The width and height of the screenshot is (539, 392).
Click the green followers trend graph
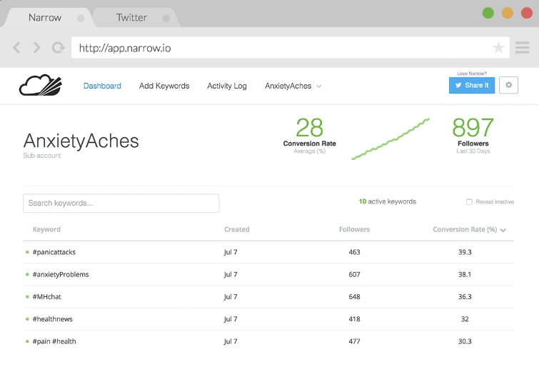coord(391,139)
